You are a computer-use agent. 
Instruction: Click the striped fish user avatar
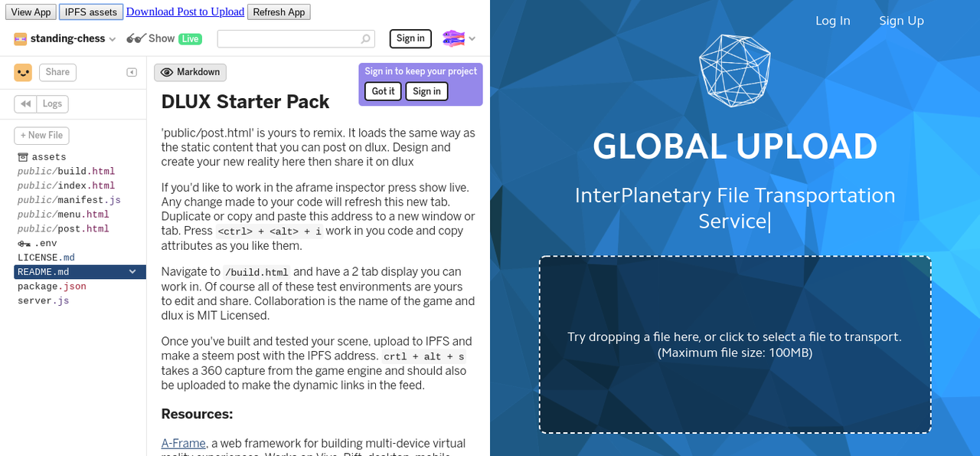[453, 38]
